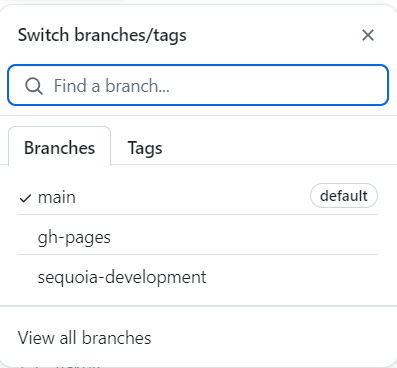Check out the main branch
Image resolution: width=397 pixels, height=368 pixels.
pos(198,196)
